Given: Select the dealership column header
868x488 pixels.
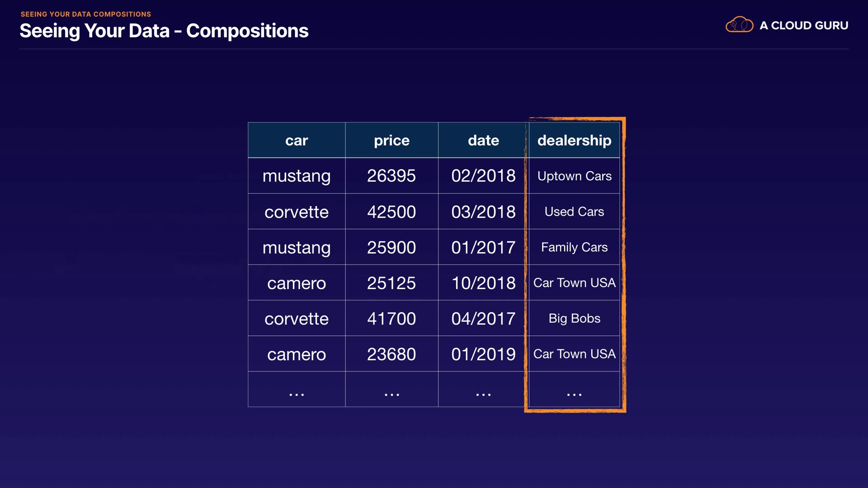Looking at the screenshot, I should pos(574,141).
